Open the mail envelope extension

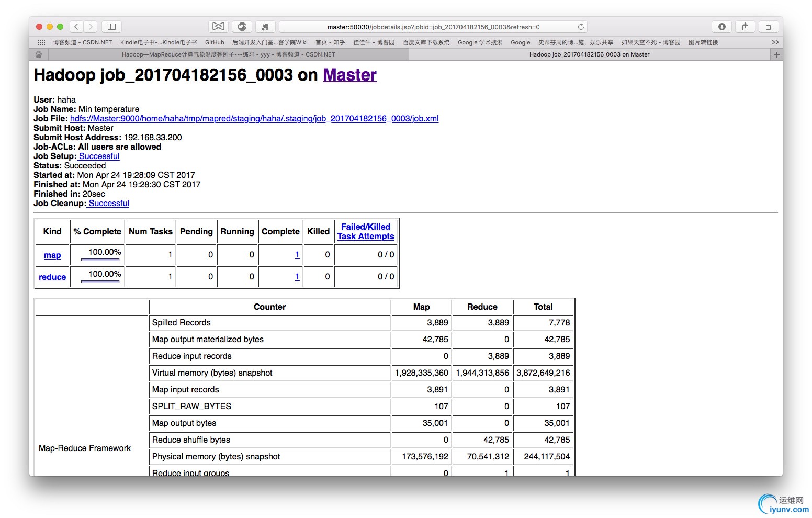[x=218, y=27]
